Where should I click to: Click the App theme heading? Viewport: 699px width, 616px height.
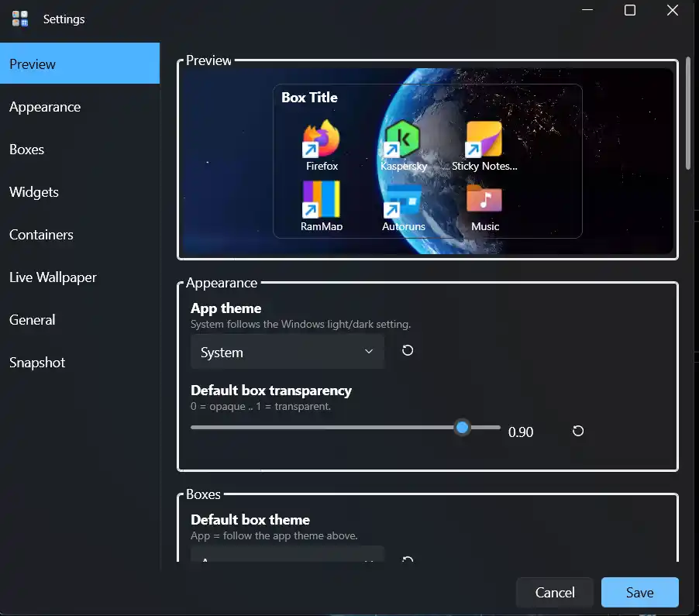click(x=226, y=308)
